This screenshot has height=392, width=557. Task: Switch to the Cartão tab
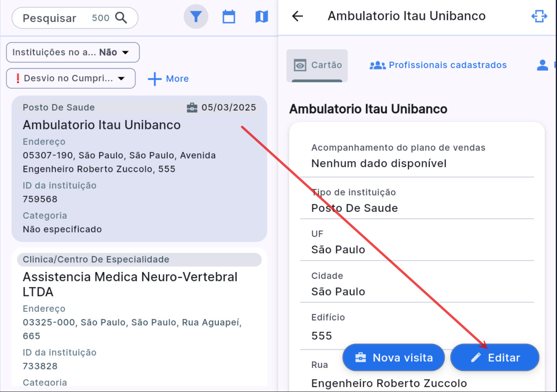pos(317,65)
